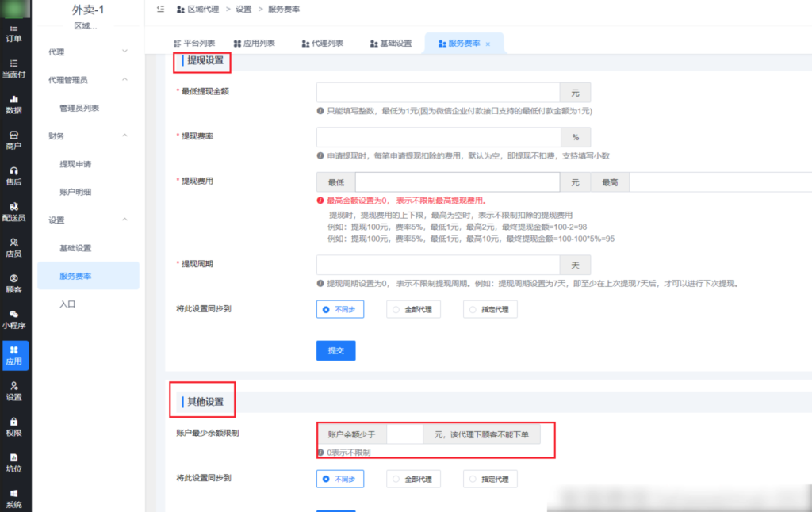
Task: Pick 指定代理 under 其他设置 section
Action: [x=490, y=479]
